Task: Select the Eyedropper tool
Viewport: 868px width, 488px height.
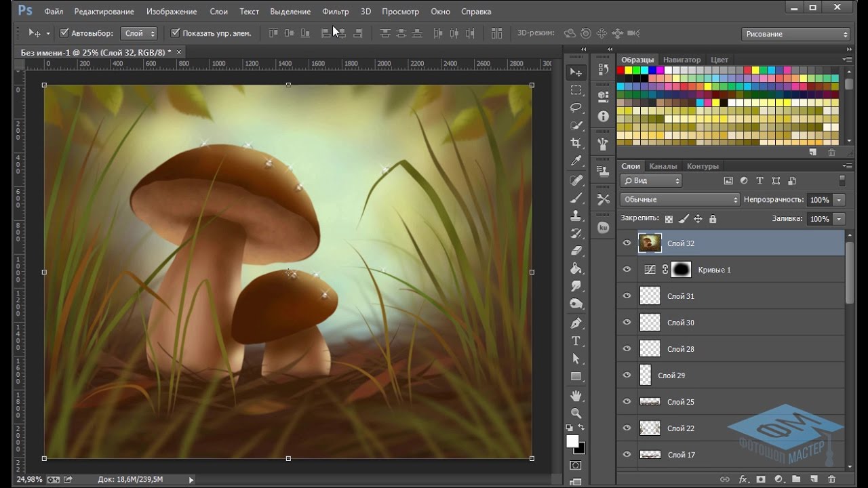Action: (576, 161)
